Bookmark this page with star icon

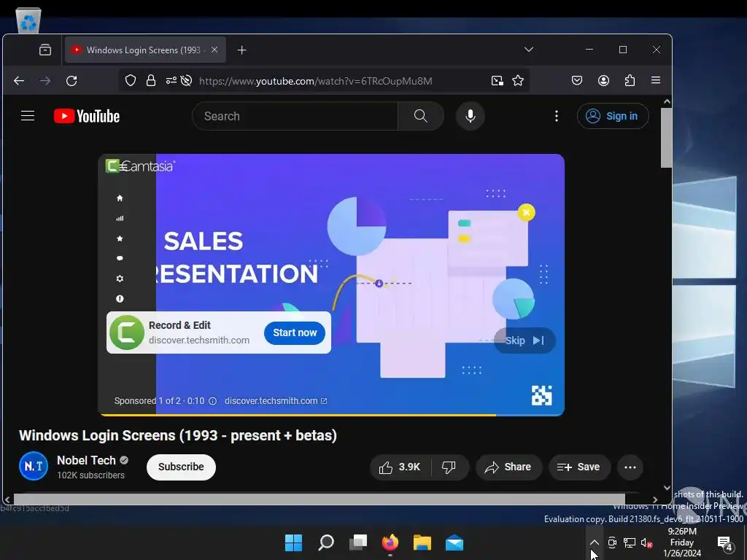click(x=518, y=80)
